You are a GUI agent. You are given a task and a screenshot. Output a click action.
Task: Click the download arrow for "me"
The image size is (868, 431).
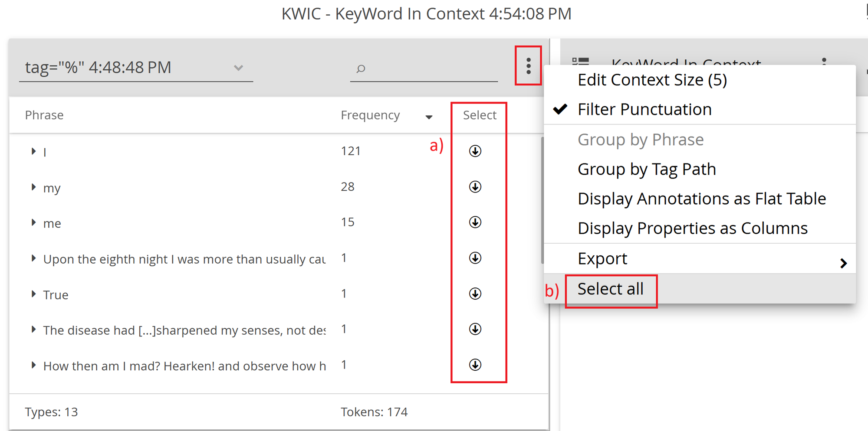click(475, 222)
